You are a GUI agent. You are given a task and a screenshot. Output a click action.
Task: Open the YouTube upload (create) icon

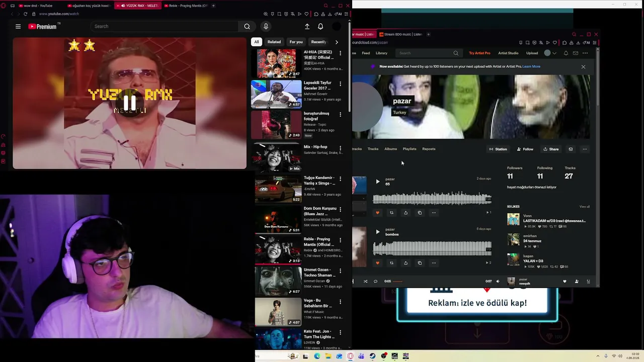pyautogui.click(x=307, y=27)
